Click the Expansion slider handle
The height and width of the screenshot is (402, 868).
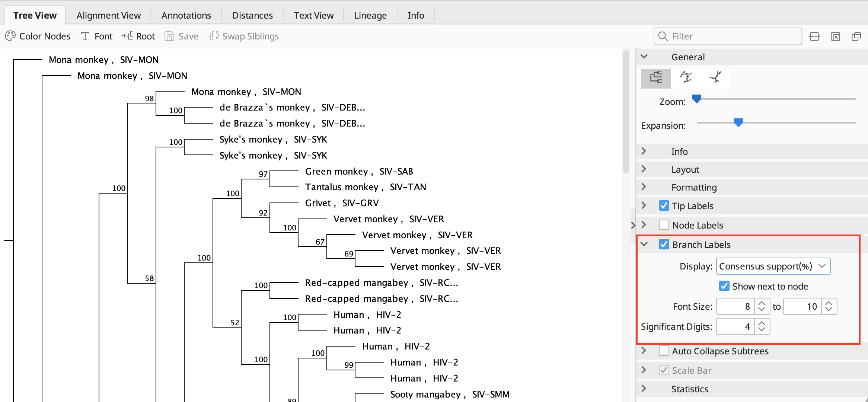tap(738, 122)
